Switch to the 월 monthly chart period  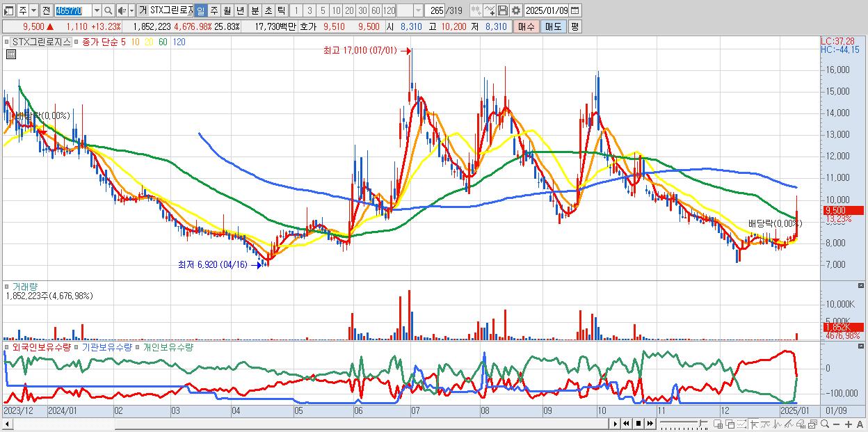pos(227,10)
